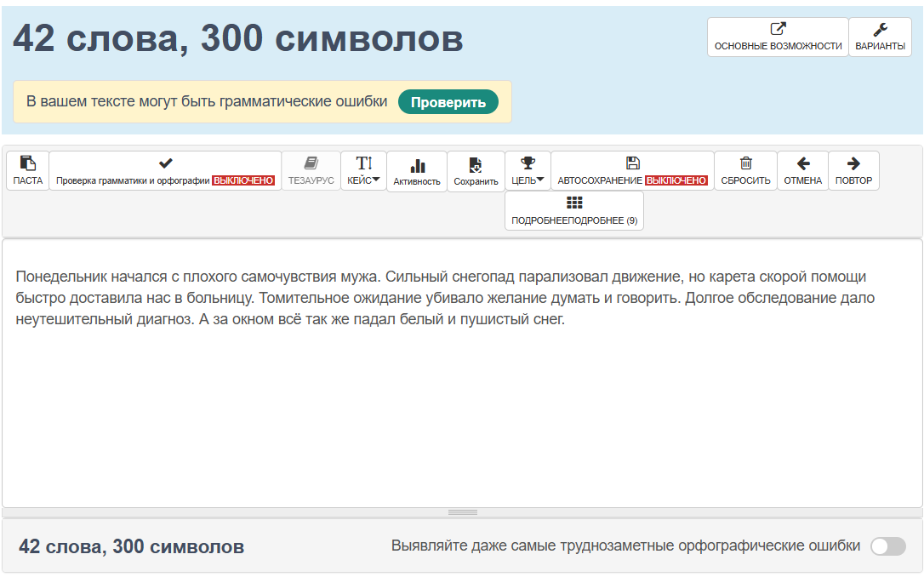Toggle Проверка грамматики и орфографии checkmark button
924x577 pixels.
[x=165, y=171]
